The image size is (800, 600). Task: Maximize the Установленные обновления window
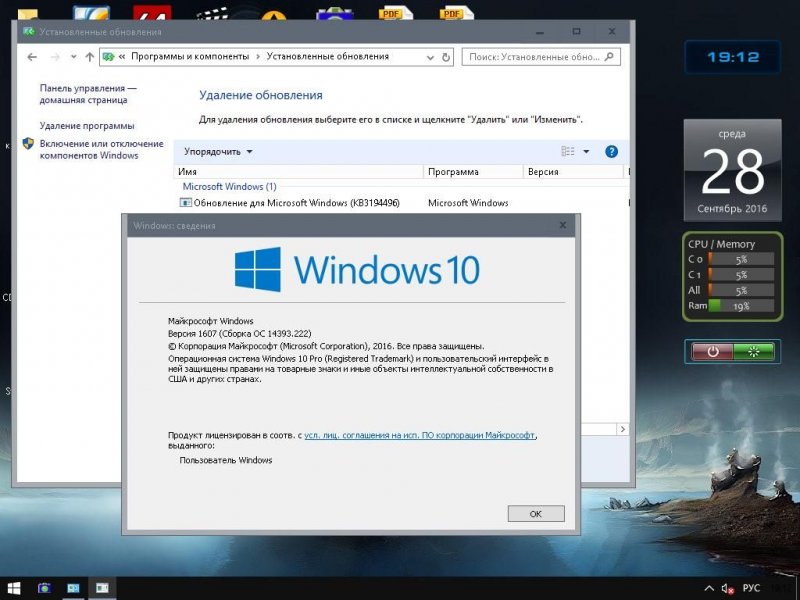576,32
